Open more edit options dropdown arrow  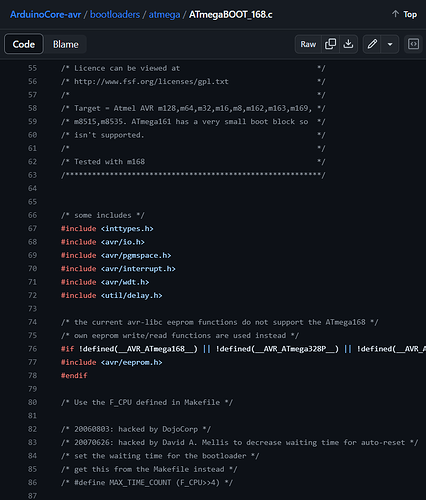click(390, 44)
